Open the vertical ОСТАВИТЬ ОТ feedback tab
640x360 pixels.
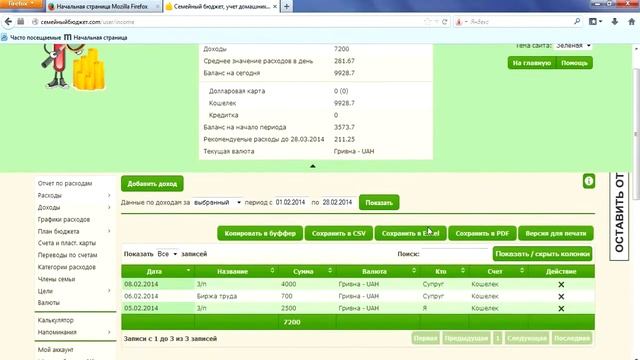[619, 216]
